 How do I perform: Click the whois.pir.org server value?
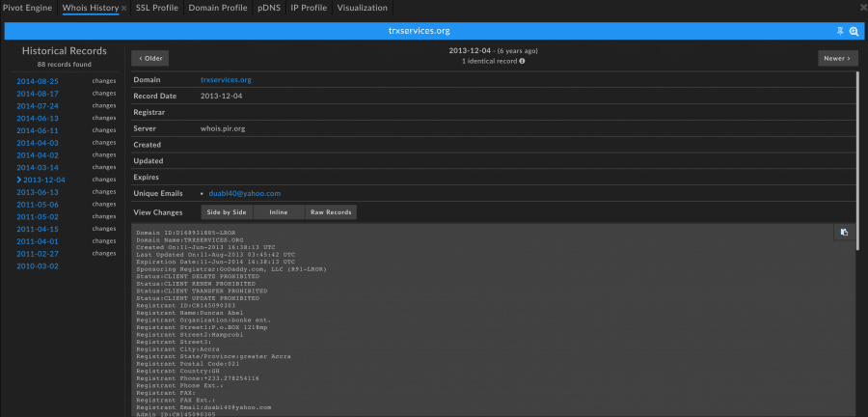pos(223,128)
